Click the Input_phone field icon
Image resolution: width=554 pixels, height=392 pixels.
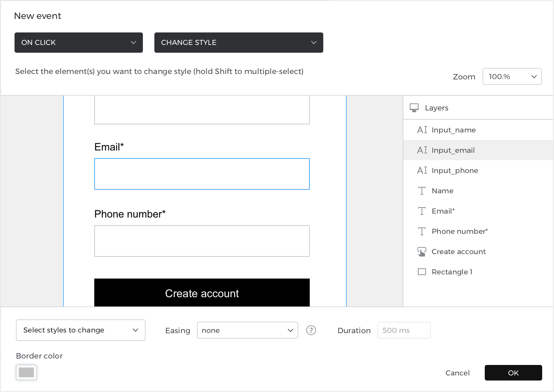[x=422, y=170]
